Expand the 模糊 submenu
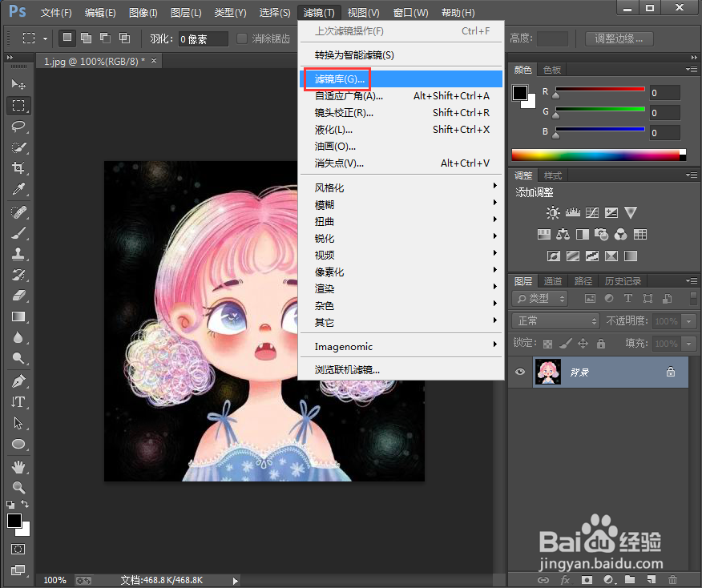Image resolution: width=702 pixels, height=588 pixels. click(401, 204)
